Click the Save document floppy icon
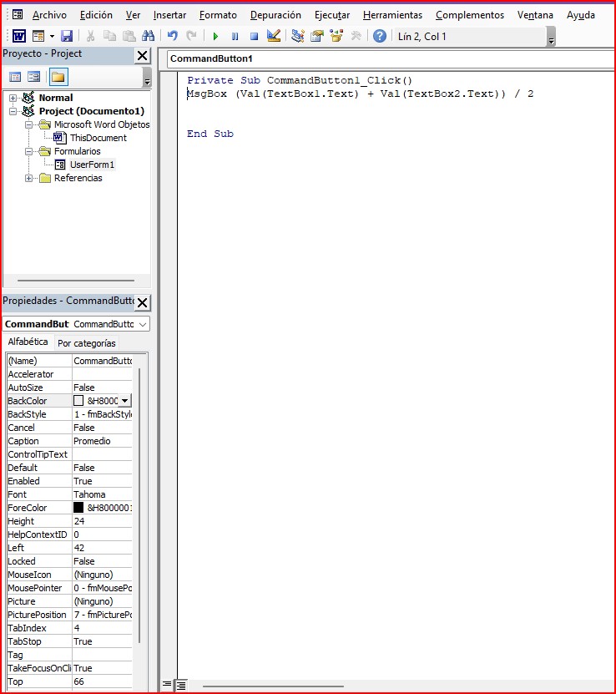The image size is (616, 694). (67, 36)
